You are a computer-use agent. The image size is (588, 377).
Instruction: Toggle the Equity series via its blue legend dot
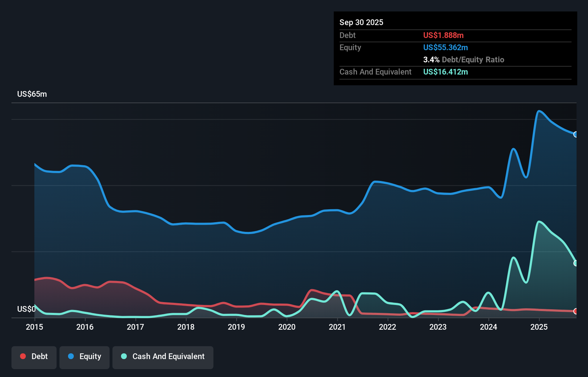[71, 356]
